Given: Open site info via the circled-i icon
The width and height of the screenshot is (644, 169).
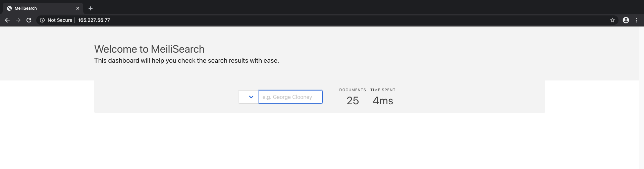Looking at the screenshot, I should [42, 20].
